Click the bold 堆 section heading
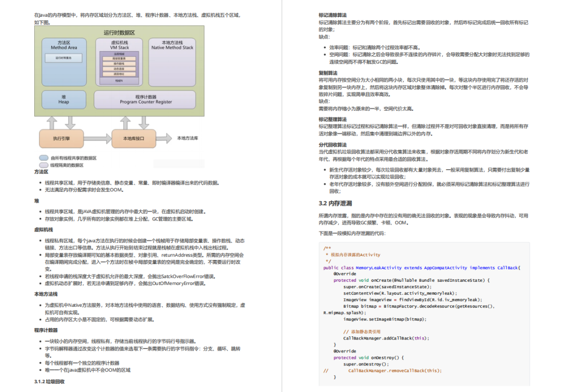The width and height of the screenshot is (562, 392). click(36, 201)
